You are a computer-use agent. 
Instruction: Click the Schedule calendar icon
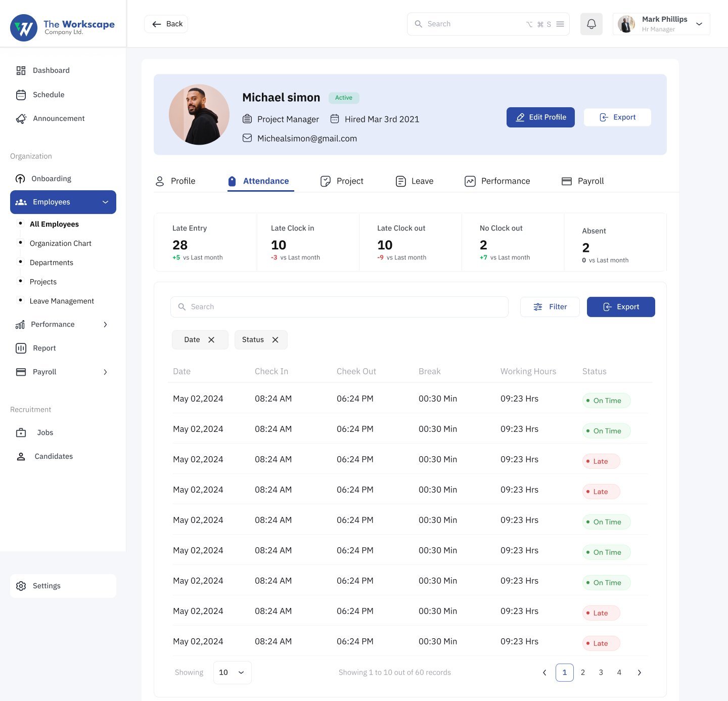21,95
